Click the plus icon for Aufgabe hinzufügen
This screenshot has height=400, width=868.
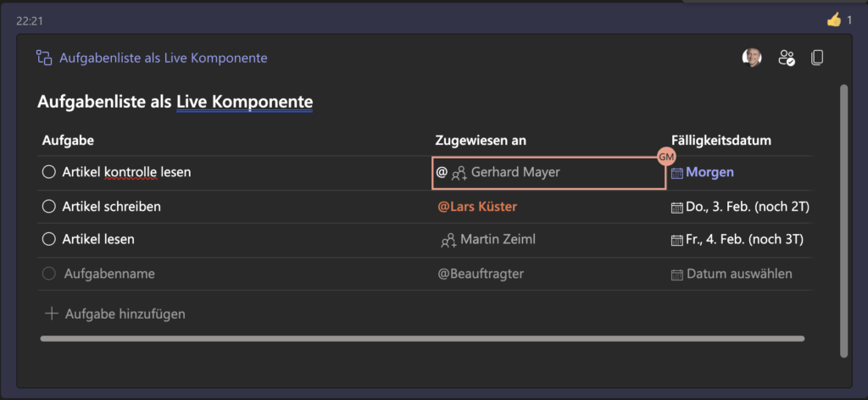point(52,314)
